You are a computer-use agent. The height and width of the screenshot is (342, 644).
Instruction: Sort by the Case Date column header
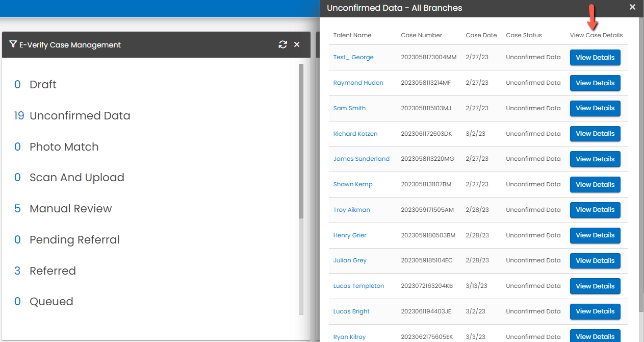pyautogui.click(x=481, y=35)
